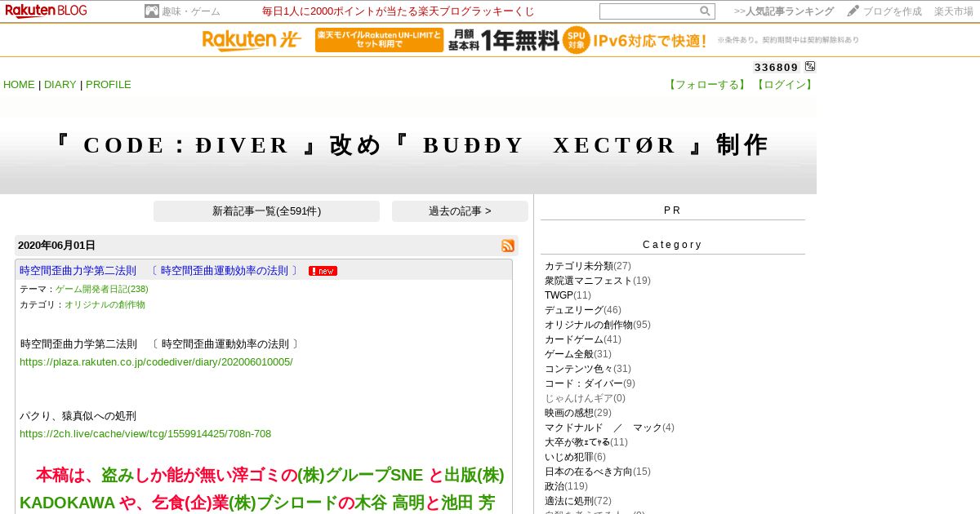This screenshot has height=514, width=980.
Task: Select category 衆院選マニフェスト(19)
Action: pyautogui.click(x=598, y=281)
